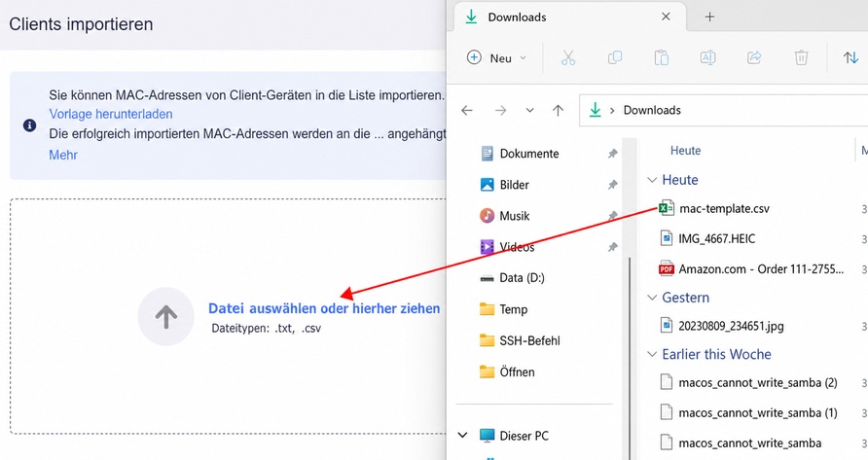This screenshot has height=460, width=868.
Task: Unpin Bilder via its pin icon
Action: click(612, 185)
